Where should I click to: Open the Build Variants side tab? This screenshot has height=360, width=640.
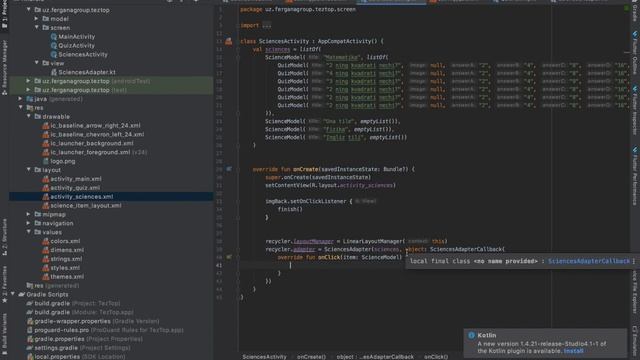(4, 334)
